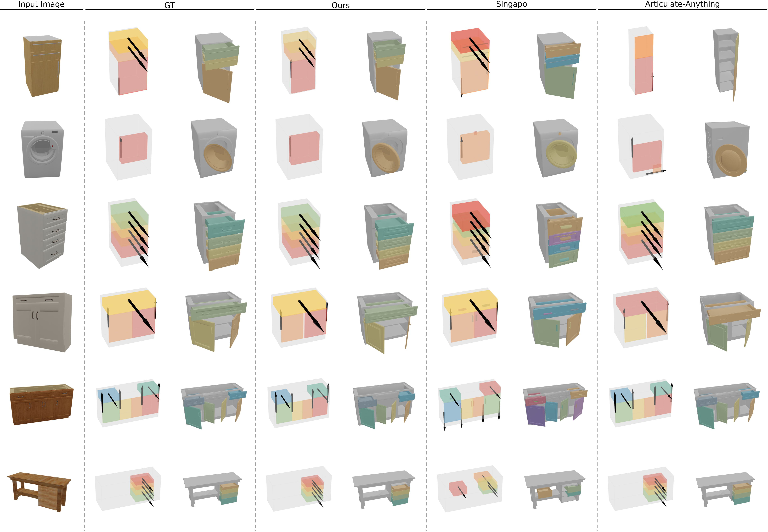Screen dimensions: 768x532
Task: Select the wooden drawer cabinet input image
Action: (x=42, y=66)
